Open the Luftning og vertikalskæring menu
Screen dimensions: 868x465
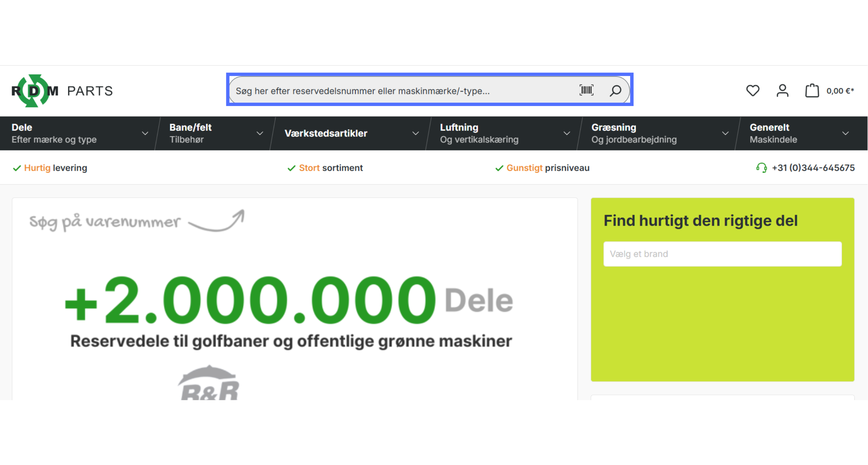point(478,133)
